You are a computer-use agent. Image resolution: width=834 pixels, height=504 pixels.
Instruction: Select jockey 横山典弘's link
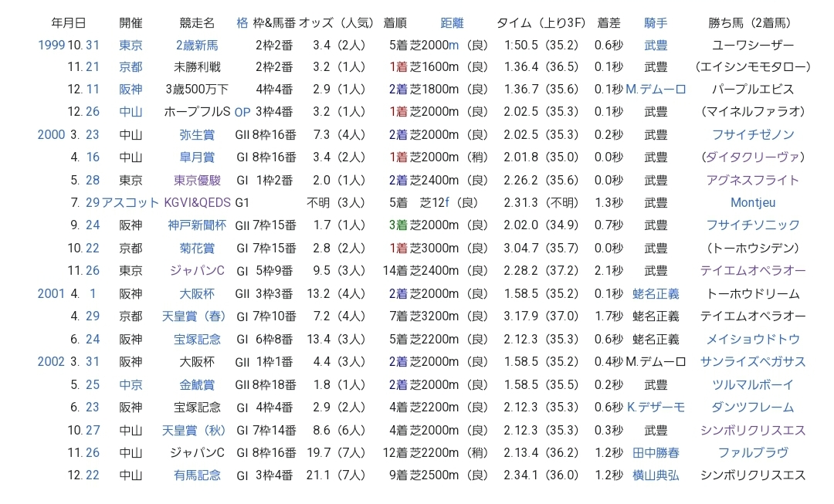[x=656, y=475]
